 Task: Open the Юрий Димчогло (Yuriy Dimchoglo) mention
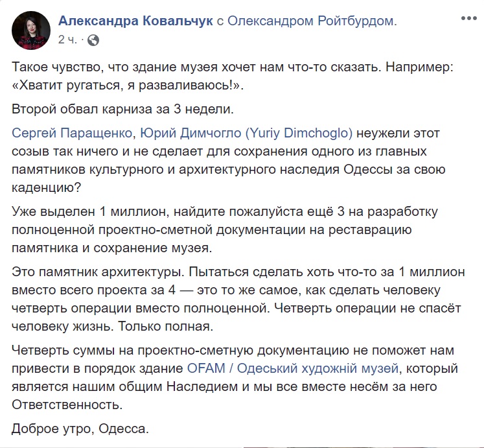[246, 133]
